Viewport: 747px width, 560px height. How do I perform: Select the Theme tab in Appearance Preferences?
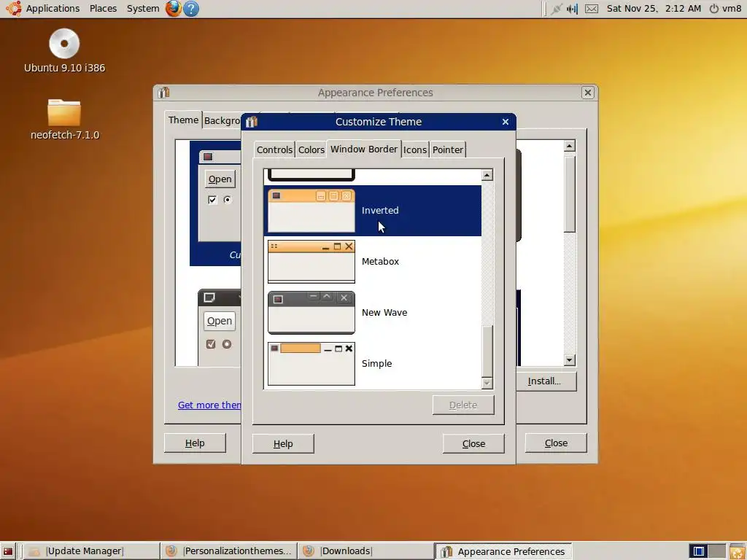[x=183, y=120]
